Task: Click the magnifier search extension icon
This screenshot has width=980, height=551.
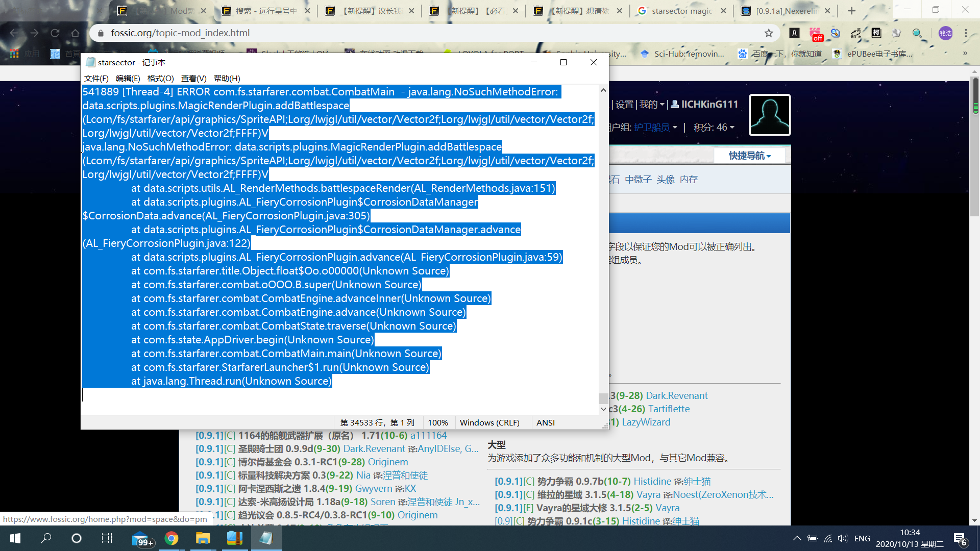Action: (x=917, y=33)
